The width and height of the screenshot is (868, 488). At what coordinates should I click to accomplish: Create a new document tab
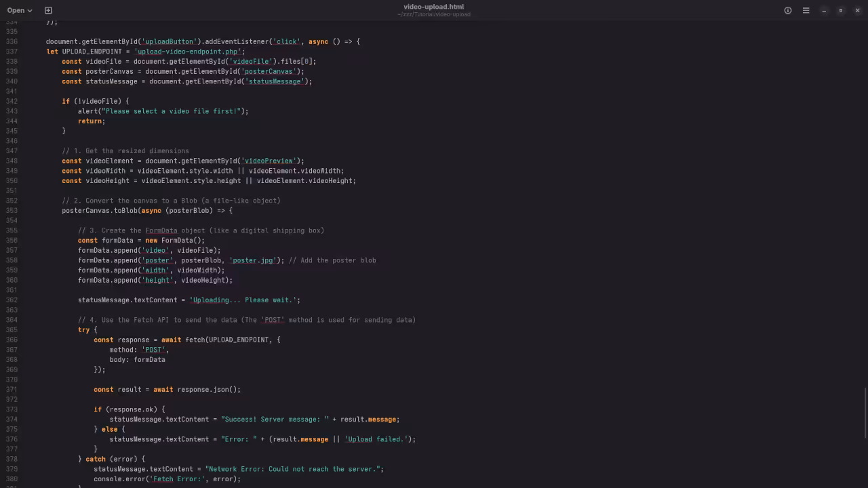pos(48,10)
